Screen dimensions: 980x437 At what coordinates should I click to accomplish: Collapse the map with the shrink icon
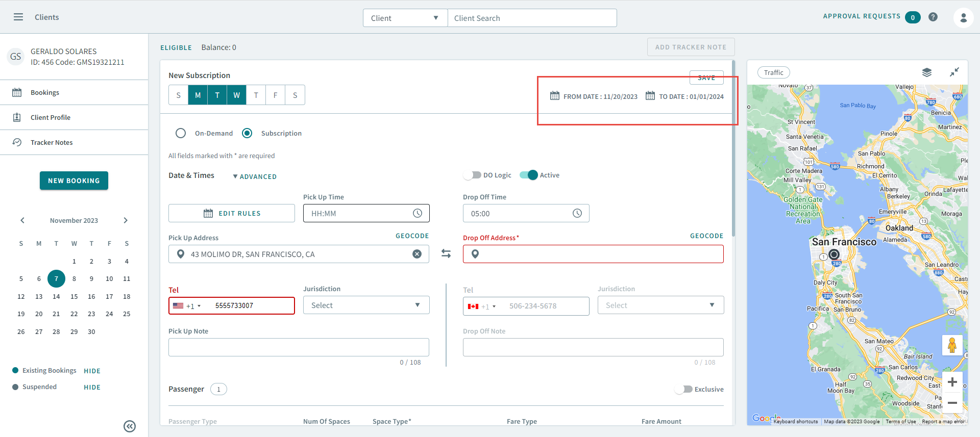pos(954,72)
